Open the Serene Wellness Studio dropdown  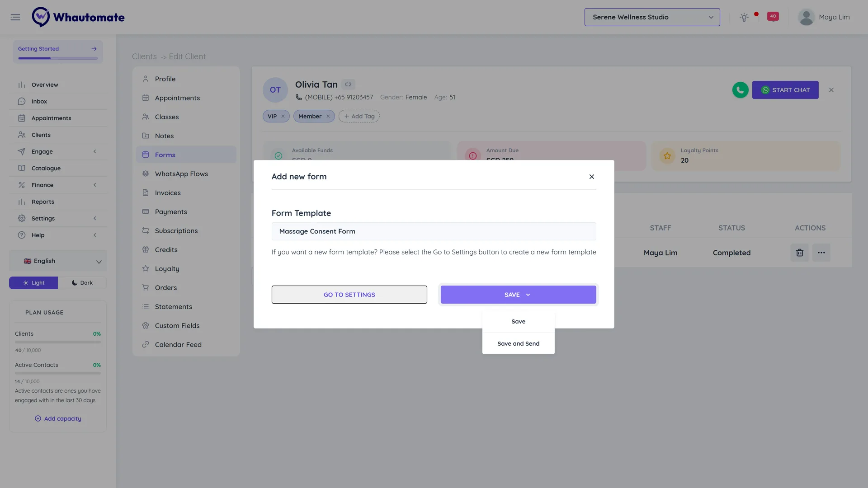point(652,17)
